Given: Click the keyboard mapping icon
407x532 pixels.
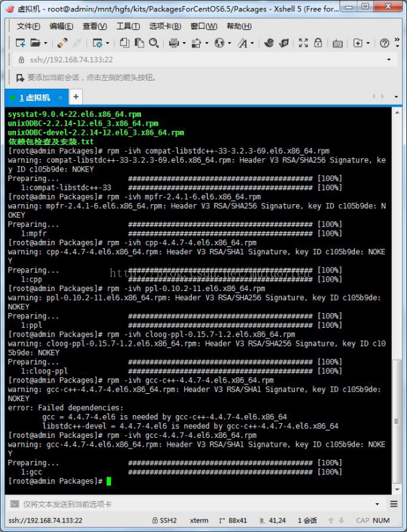Looking at the screenshot, I should [x=337, y=44].
